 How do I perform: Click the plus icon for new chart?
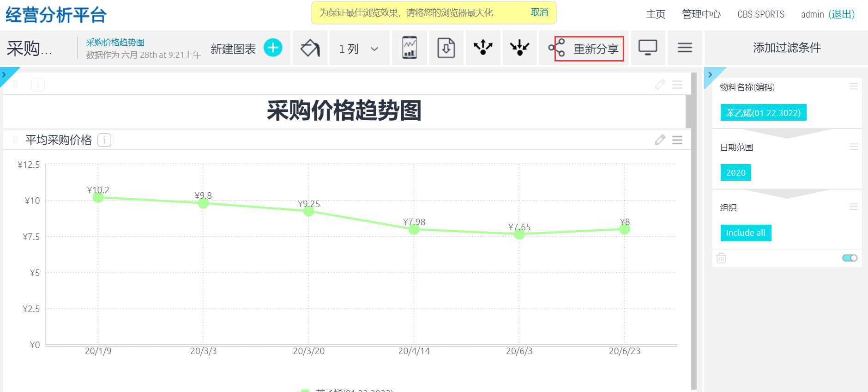click(x=273, y=48)
